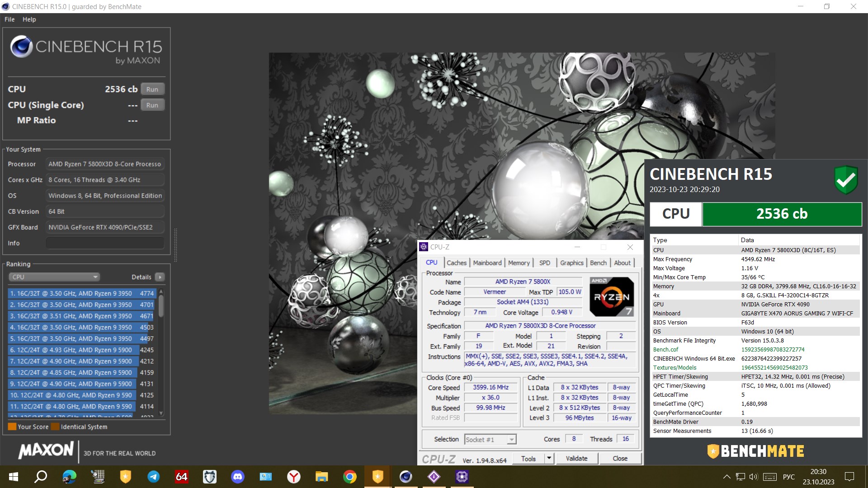Click the Bench.cof row in BenchMate
Screen dimensions: 868x488
(755, 349)
